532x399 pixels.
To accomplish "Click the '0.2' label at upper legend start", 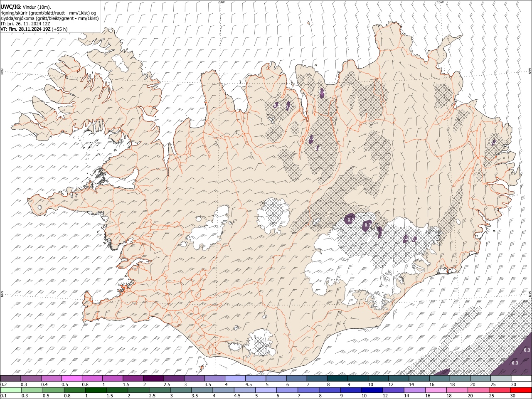I will [3, 384].
